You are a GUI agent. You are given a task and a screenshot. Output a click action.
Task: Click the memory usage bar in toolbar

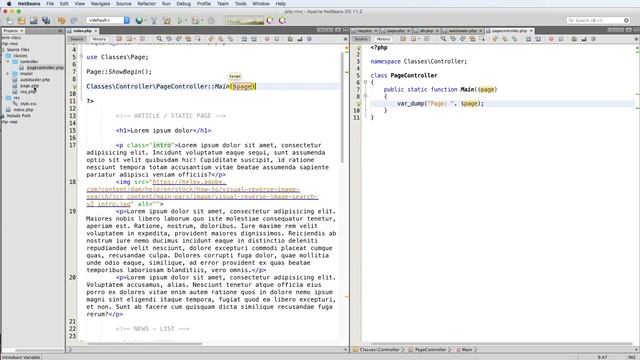pos(244,20)
